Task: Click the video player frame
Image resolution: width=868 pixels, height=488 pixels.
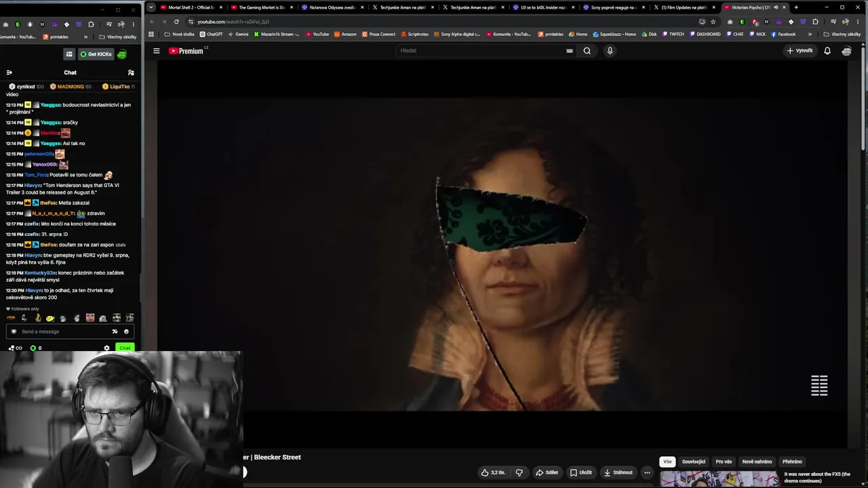Action: tap(502, 254)
